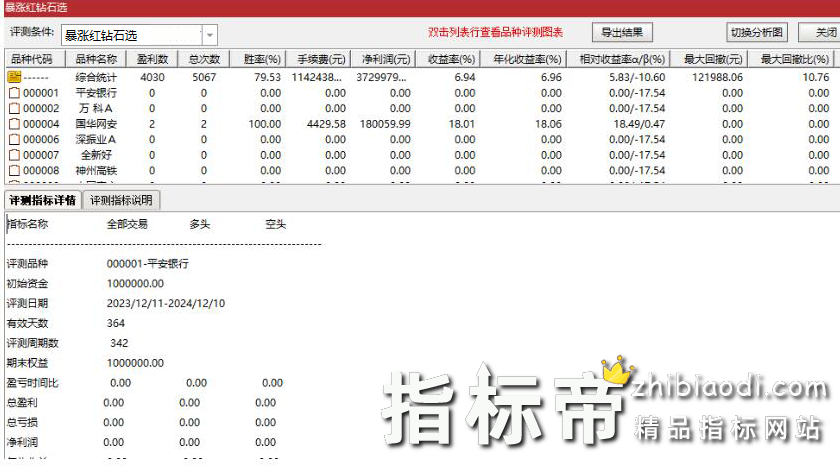This screenshot has width=840, height=473.
Task: Select the 万 科A row name
Action: [96, 108]
